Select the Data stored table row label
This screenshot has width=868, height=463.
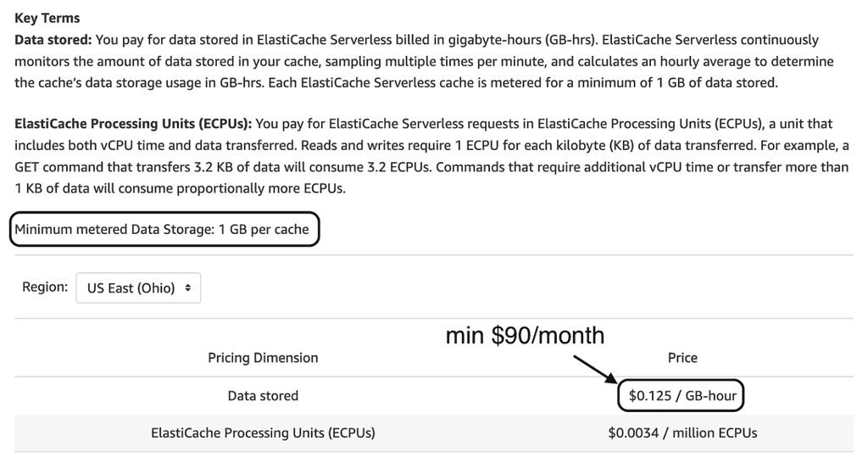coord(263,396)
